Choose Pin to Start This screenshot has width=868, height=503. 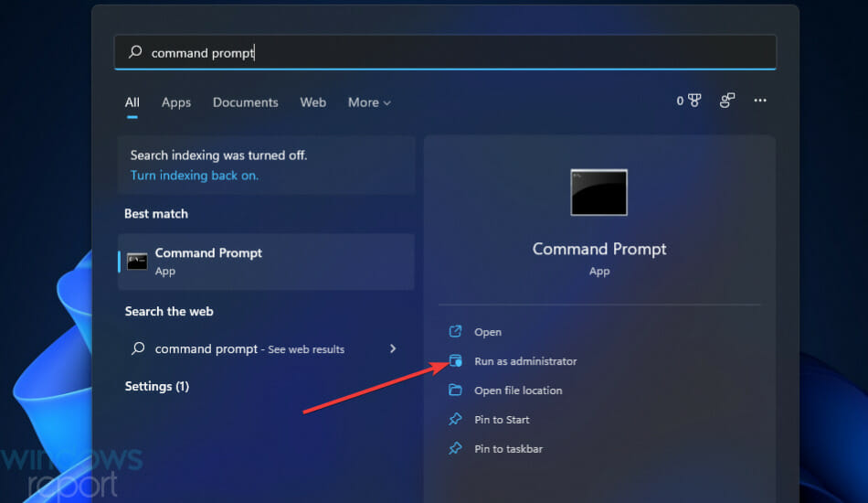pyautogui.click(x=502, y=420)
